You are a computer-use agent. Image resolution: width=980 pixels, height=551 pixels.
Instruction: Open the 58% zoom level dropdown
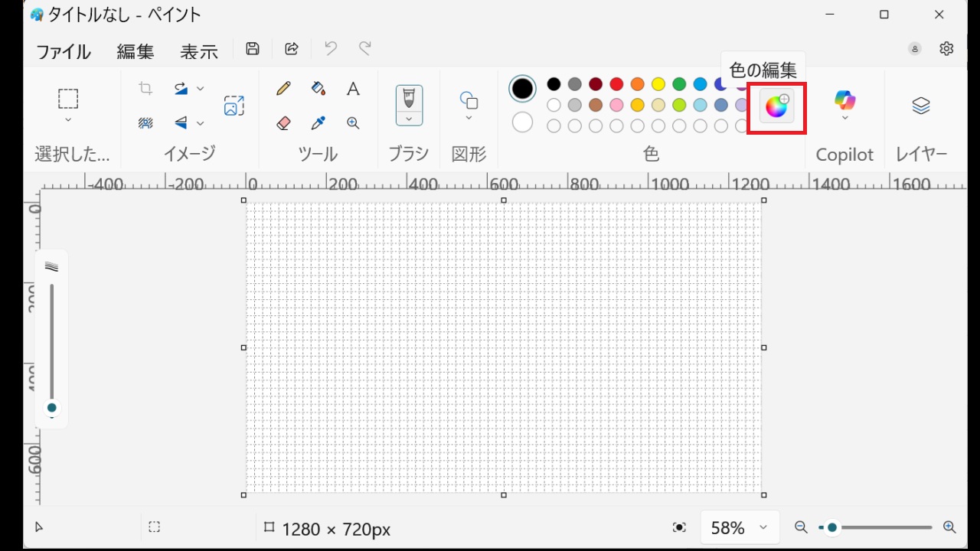[763, 527]
